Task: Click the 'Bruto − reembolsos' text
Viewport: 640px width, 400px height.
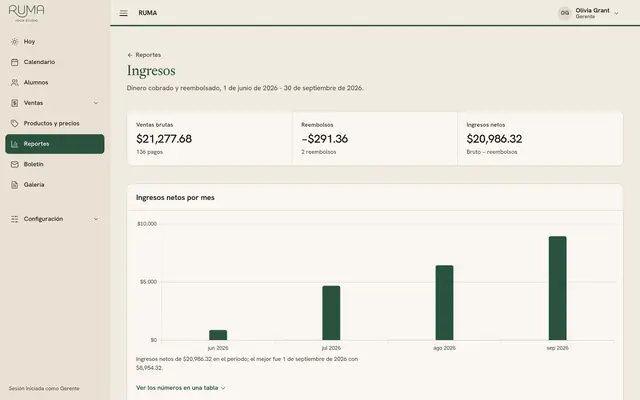Action: click(492, 152)
